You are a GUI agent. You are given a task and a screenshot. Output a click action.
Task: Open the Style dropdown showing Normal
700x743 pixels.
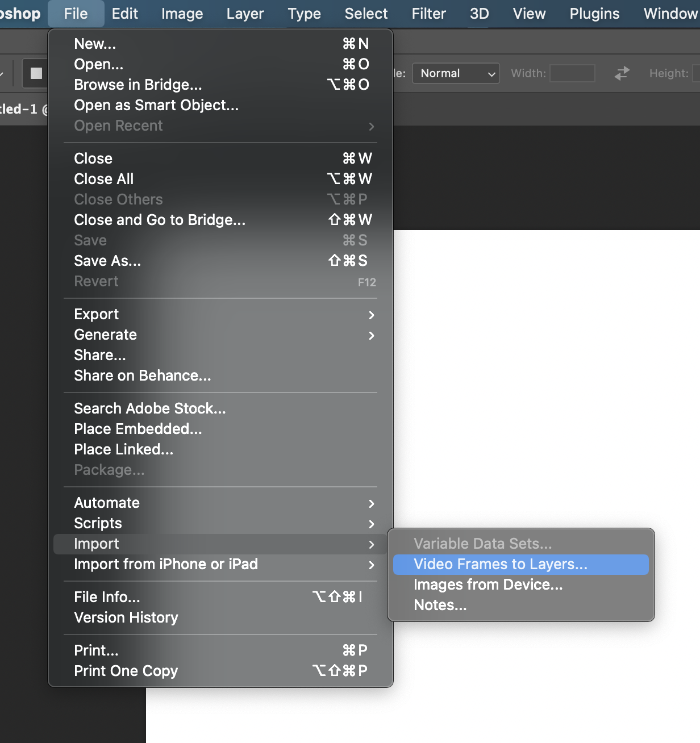click(456, 73)
